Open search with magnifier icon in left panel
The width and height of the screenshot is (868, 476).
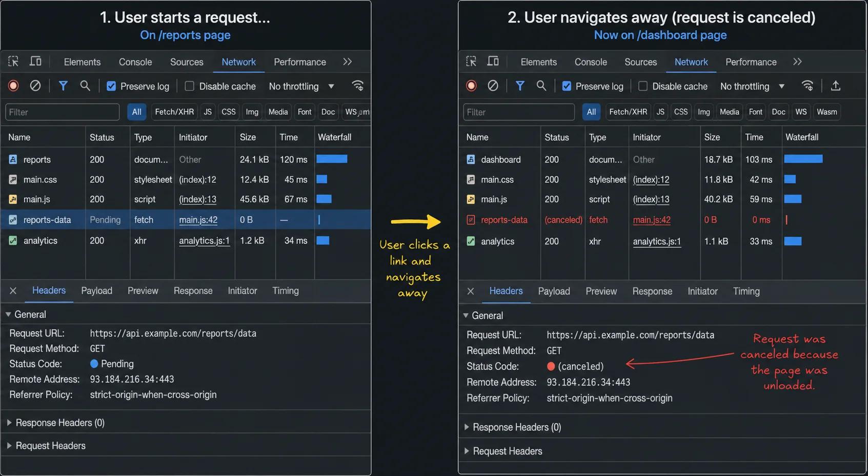click(x=85, y=86)
